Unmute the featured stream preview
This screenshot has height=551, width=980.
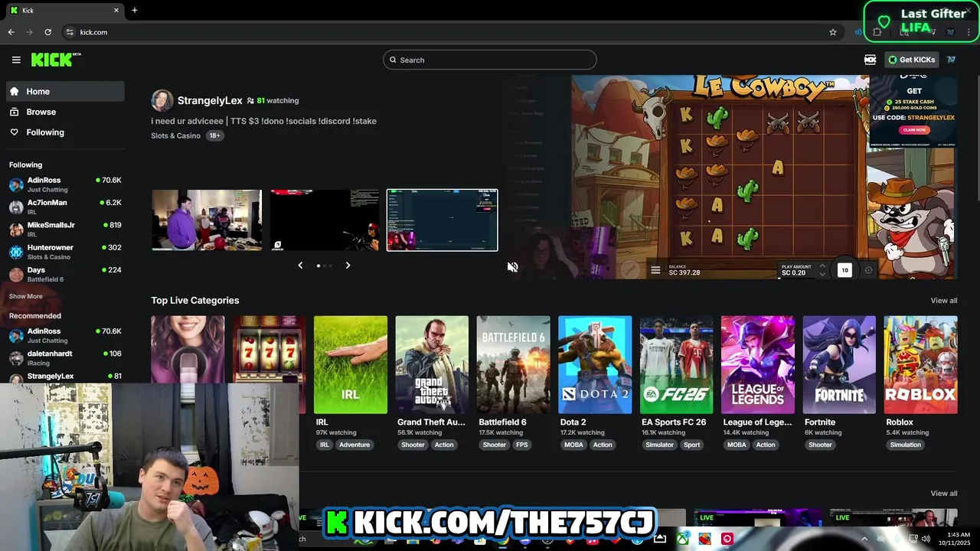point(513,267)
